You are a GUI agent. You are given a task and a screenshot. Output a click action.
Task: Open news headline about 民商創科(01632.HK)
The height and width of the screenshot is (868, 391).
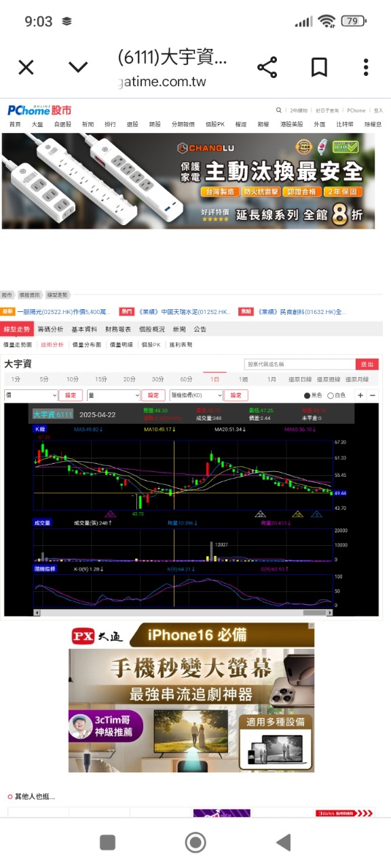pyautogui.click(x=302, y=312)
